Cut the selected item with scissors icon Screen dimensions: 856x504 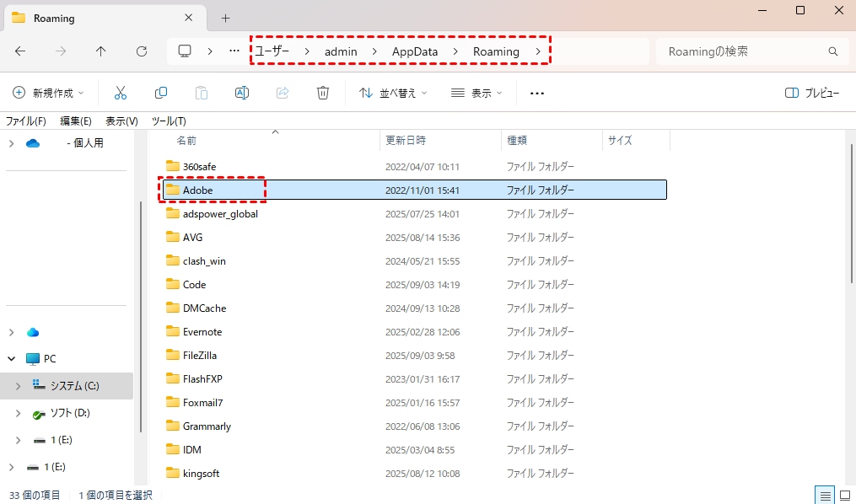121,93
